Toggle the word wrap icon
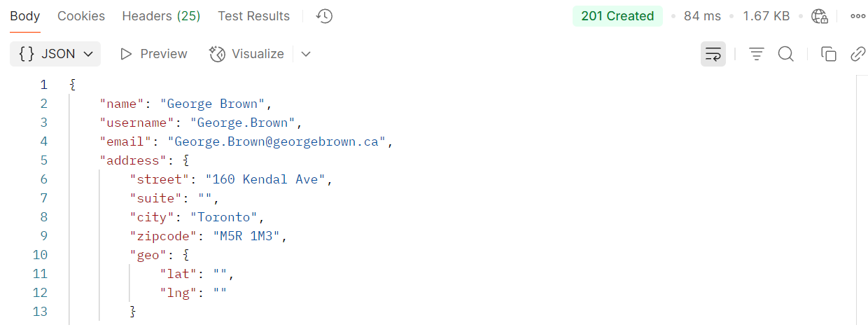The height and width of the screenshot is (332, 868). (713, 54)
